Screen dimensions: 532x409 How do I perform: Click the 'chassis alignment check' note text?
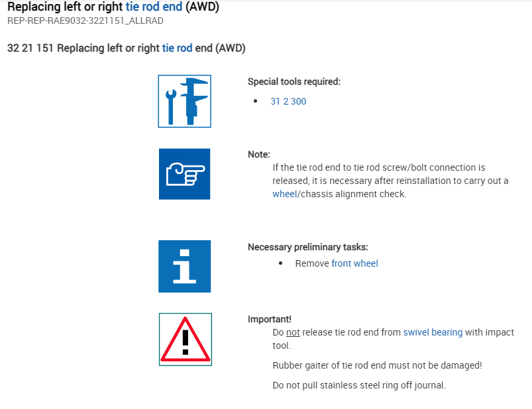click(x=351, y=194)
